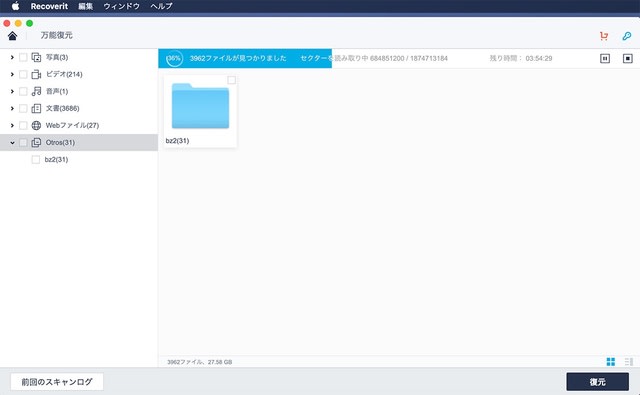Open the shopping cart purchase icon
640x395 pixels.
pos(604,36)
